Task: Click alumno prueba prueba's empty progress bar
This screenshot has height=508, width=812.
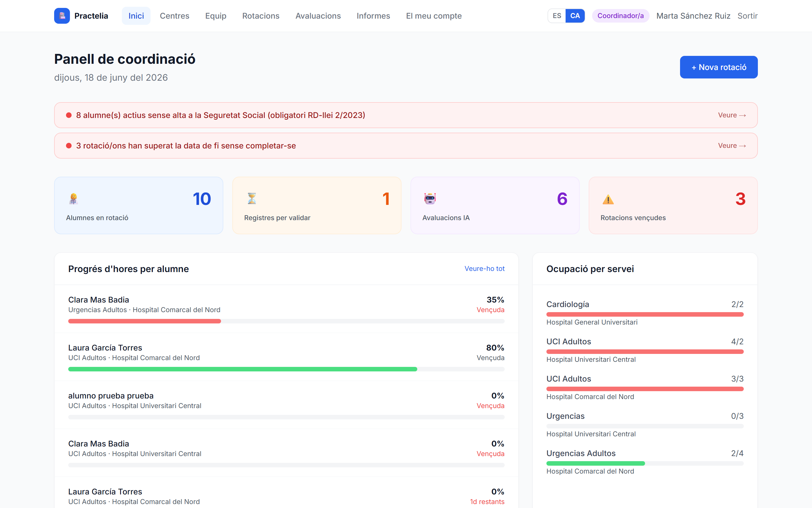Action: tap(286, 417)
